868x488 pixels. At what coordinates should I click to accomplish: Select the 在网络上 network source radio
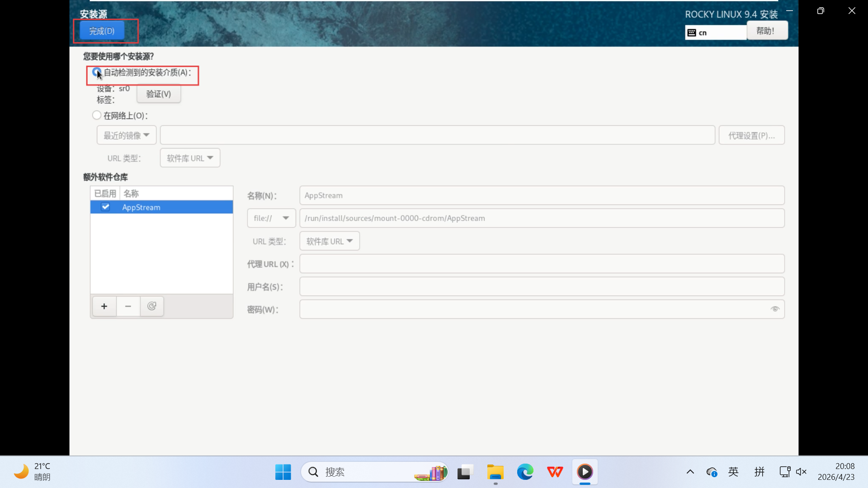pyautogui.click(x=97, y=115)
